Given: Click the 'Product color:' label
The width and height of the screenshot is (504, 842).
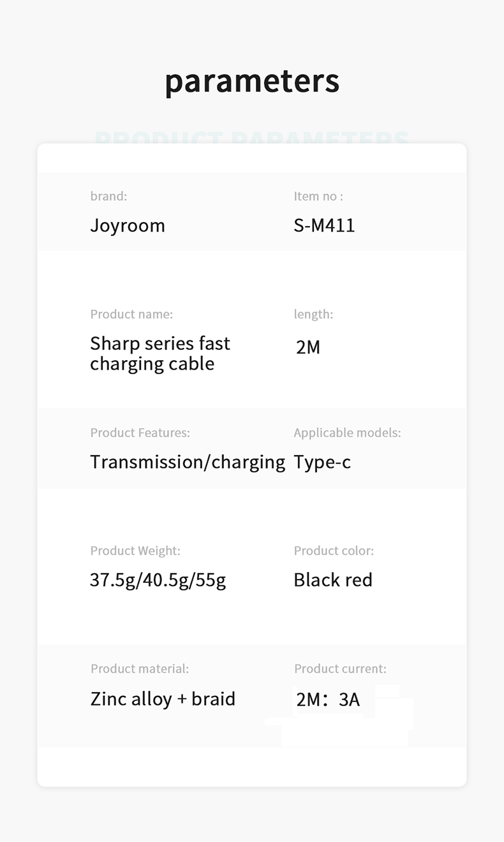Looking at the screenshot, I should click(x=334, y=551).
